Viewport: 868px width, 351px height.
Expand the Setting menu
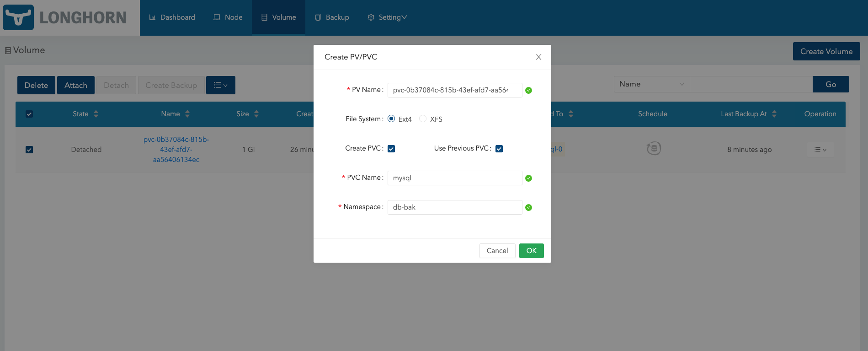point(387,17)
